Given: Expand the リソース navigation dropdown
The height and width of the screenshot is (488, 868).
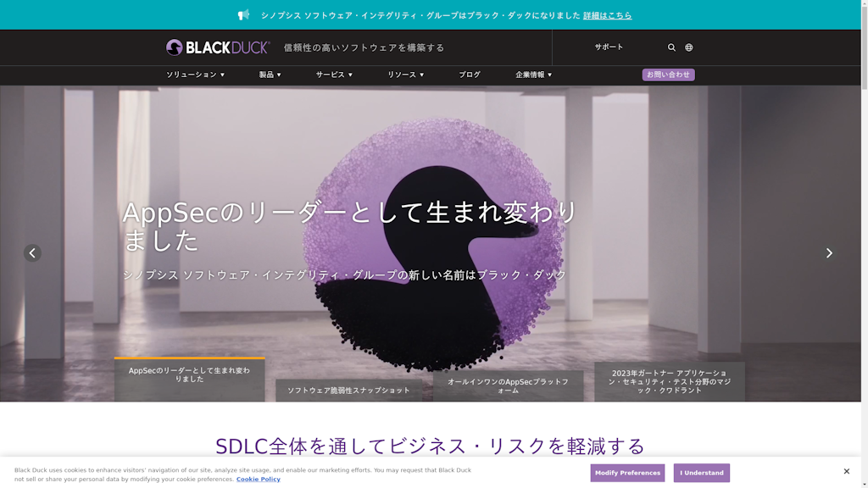Looking at the screenshot, I should (x=405, y=75).
